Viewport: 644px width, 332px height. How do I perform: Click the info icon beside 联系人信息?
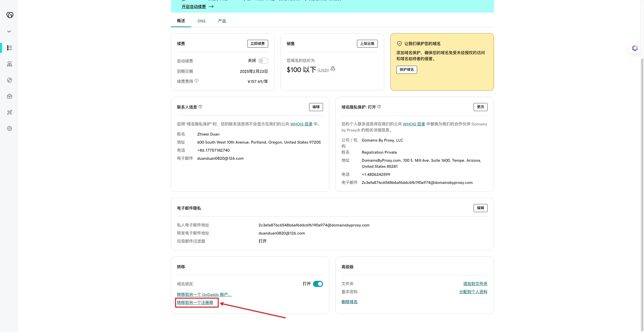coord(200,107)
